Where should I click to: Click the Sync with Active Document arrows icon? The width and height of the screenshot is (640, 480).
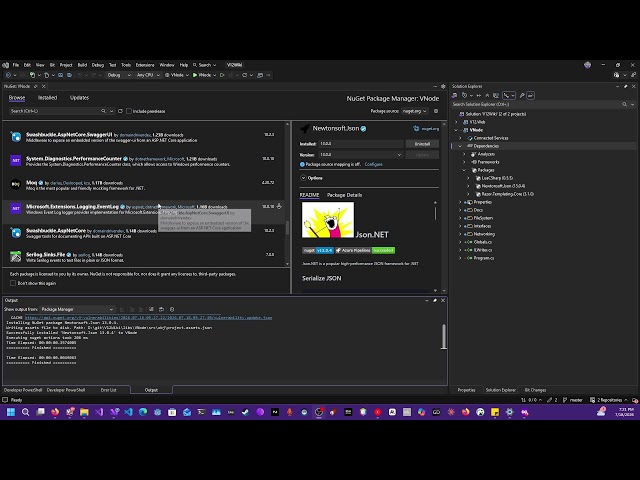tap(478, 96)
